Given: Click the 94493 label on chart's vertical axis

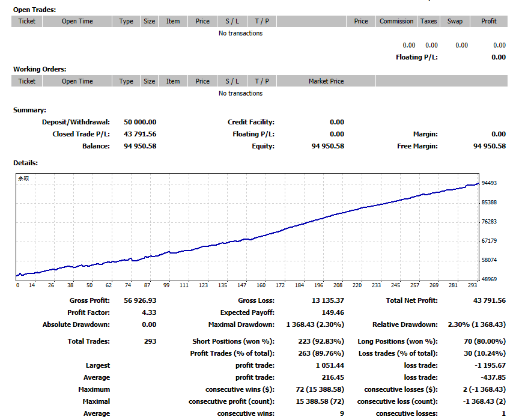Looking at the screenshot, I should pyautogui.click(x=489, y=183).
